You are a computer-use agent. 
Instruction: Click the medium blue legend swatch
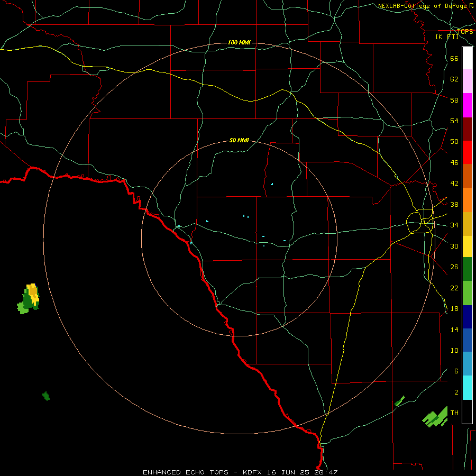(467, 340)
